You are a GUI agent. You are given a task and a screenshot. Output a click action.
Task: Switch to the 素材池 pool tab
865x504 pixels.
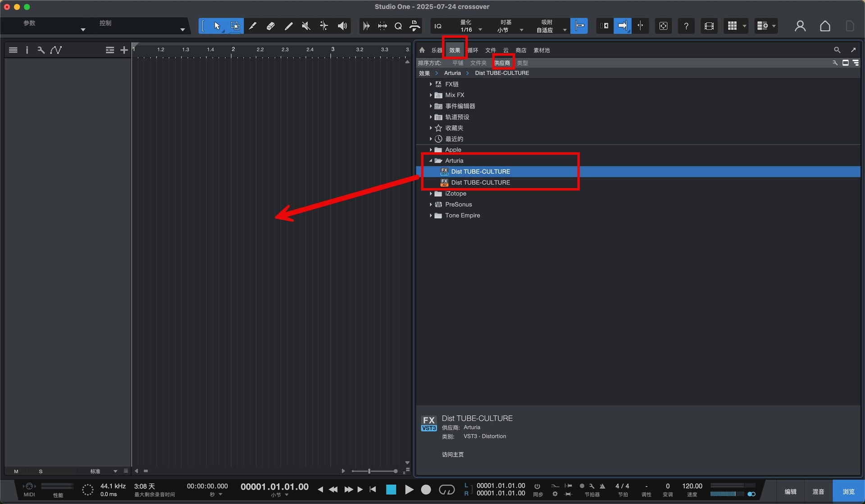tap(542, 50)
